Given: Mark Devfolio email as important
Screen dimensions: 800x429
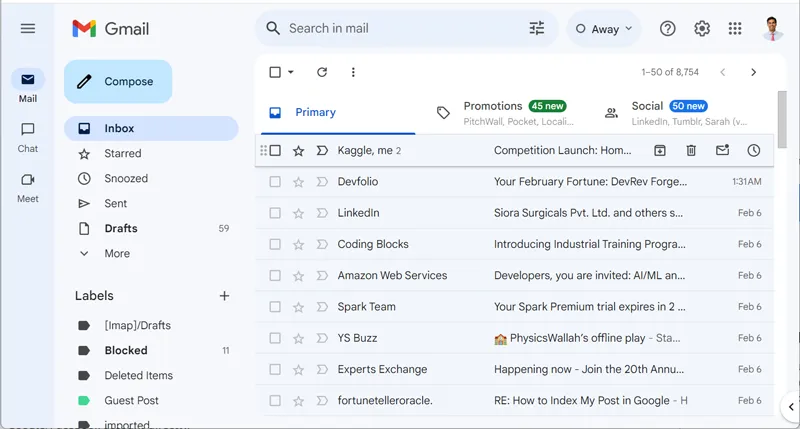Looking at the screenshot, I should (x=322, y=182).
